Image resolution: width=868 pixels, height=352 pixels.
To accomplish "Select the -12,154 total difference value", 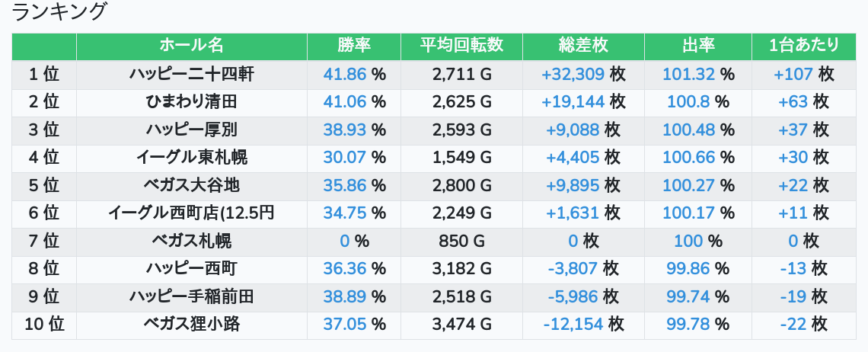I will click(573, 324).
